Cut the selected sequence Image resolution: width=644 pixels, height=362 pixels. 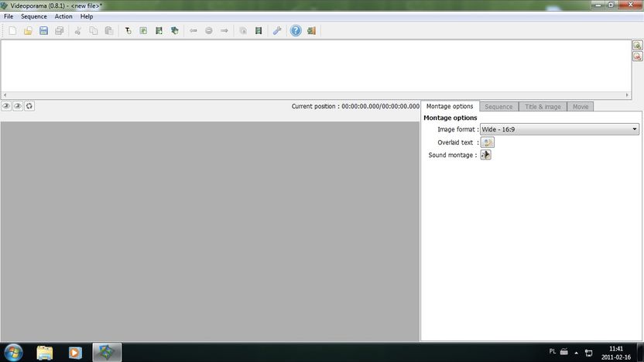(77, 31)
